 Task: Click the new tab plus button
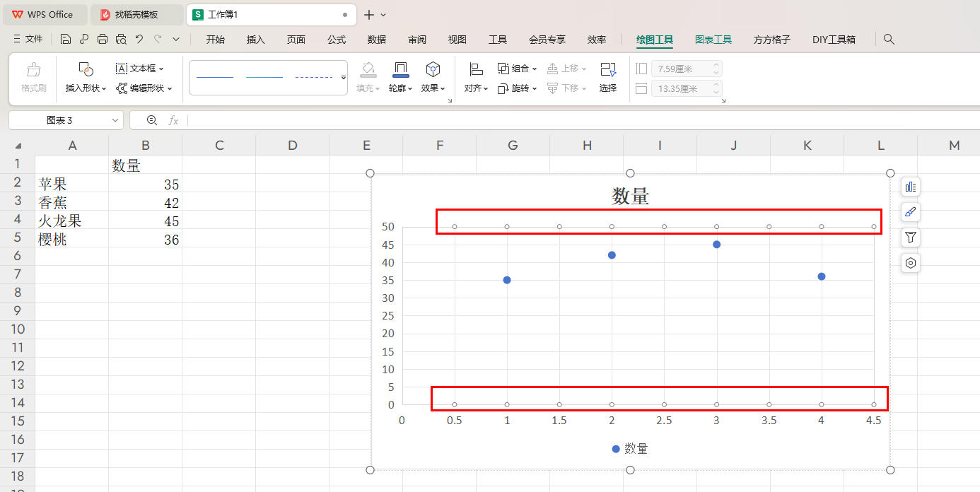368,14
